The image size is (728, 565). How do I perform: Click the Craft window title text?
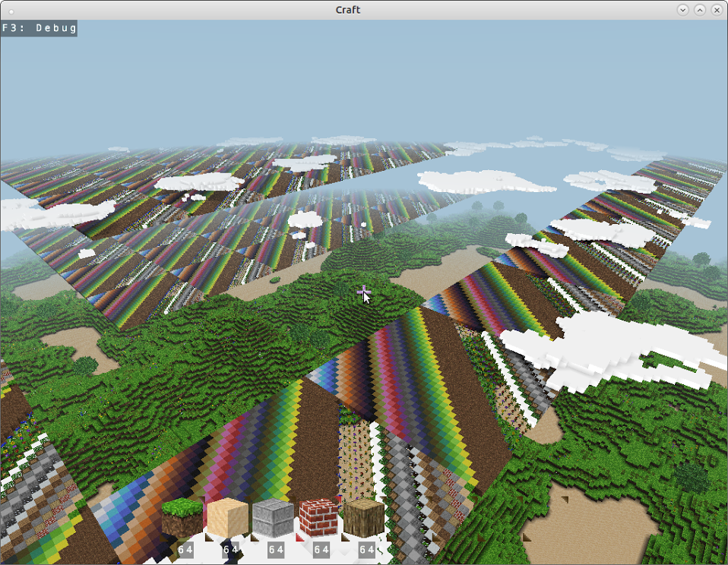coord(348,10)
